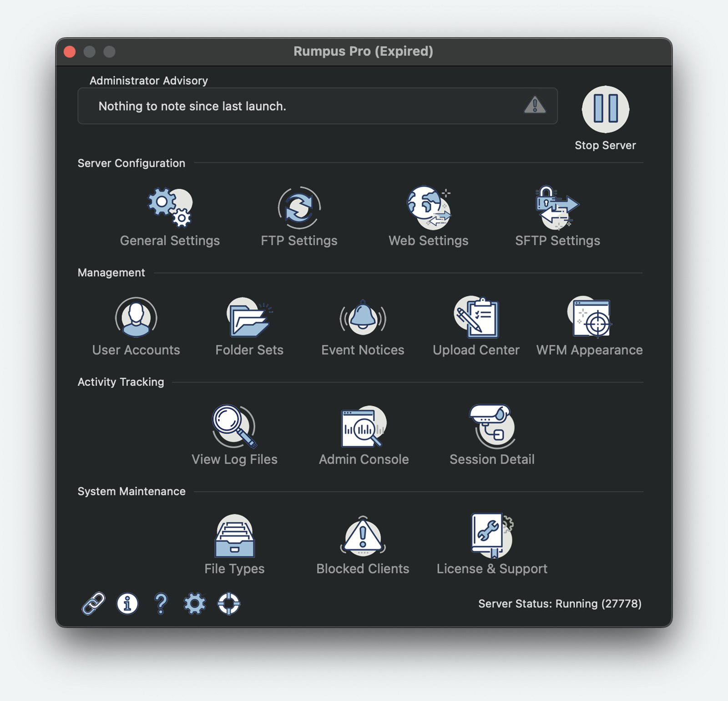Click the Activity Tracking section heading
Screen dimensions: 728x701
pyautogui.click(x=121, y=382)
